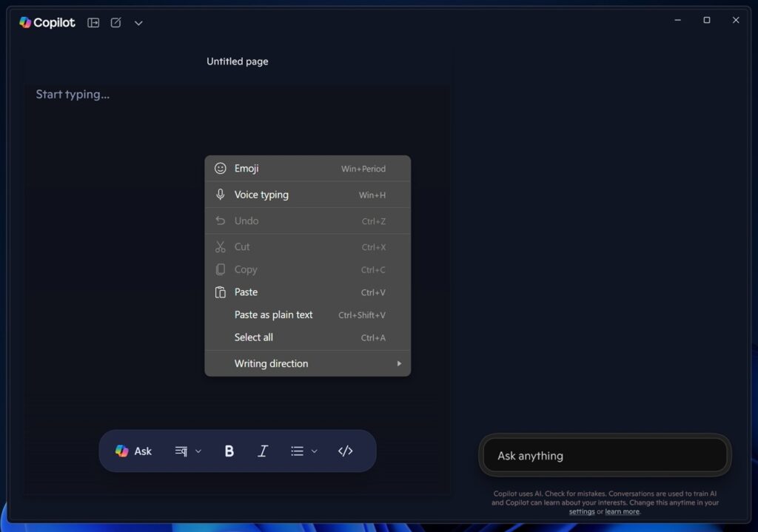Select Paste in the context menu
Screen dimensions: 758x532
tap(307, 292)
